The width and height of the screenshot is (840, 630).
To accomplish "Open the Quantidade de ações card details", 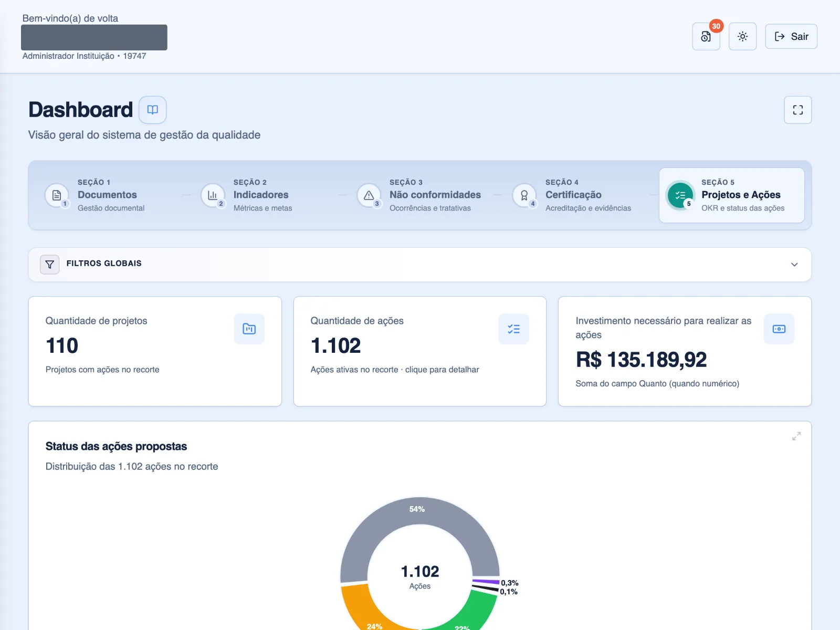I will [x=420, y=351].
